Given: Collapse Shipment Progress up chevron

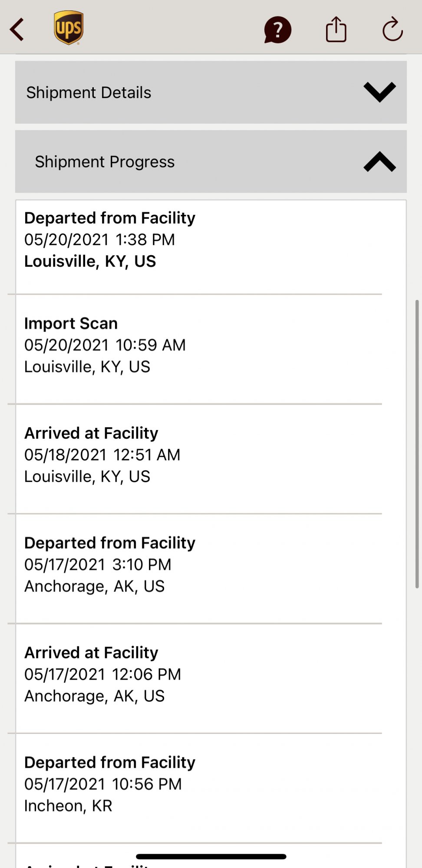Looking at the screenshot, I should (379, 161).
